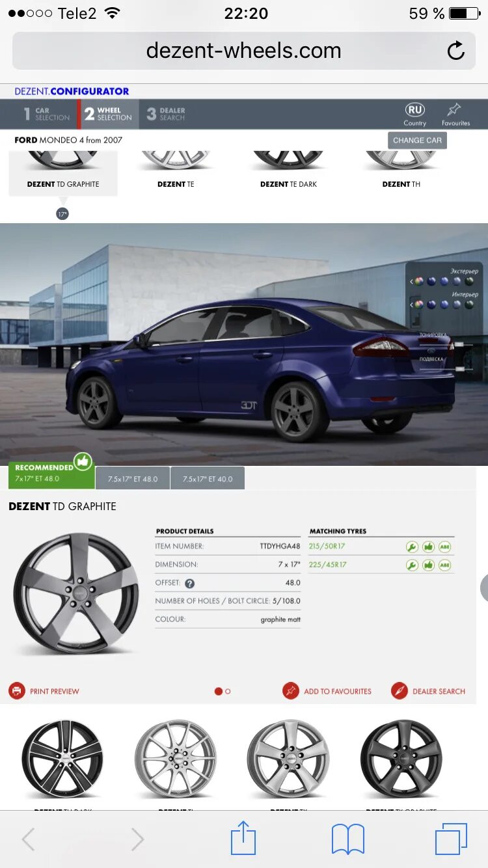
Task: Choose the dark blue exterior color ball
Action: [431, 281]
